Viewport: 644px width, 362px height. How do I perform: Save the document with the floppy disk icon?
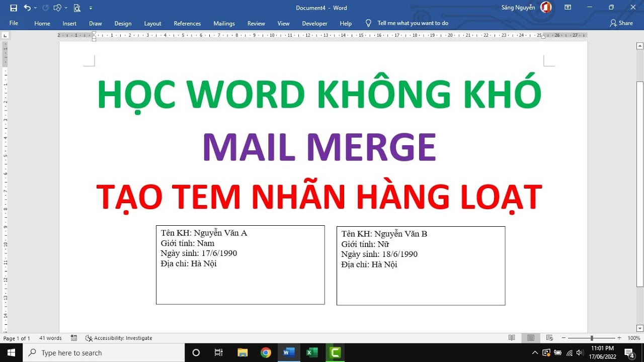click(14, 8)
